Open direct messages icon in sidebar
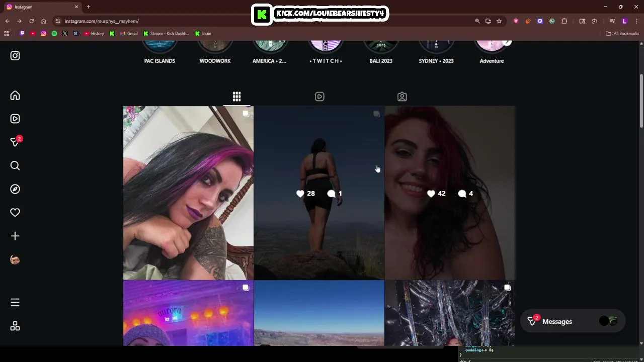The image size is (644, 362). click(x=15, y=142)
